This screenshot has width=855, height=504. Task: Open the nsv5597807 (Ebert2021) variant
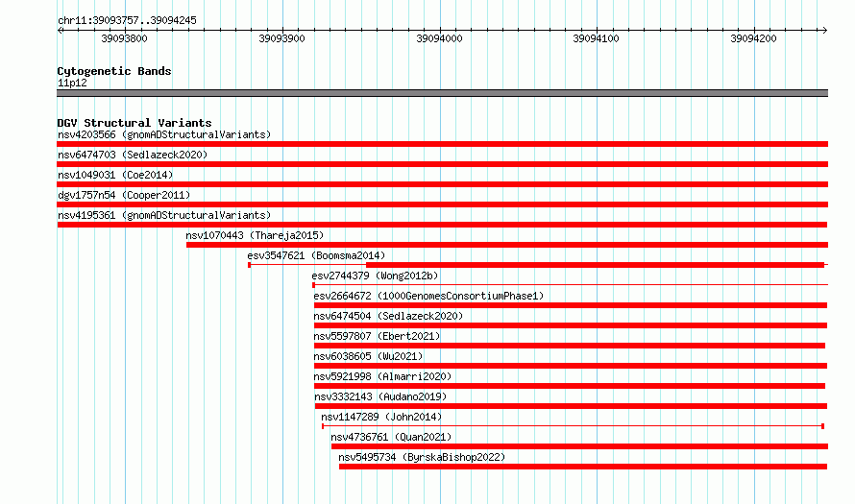pos(377,336)
